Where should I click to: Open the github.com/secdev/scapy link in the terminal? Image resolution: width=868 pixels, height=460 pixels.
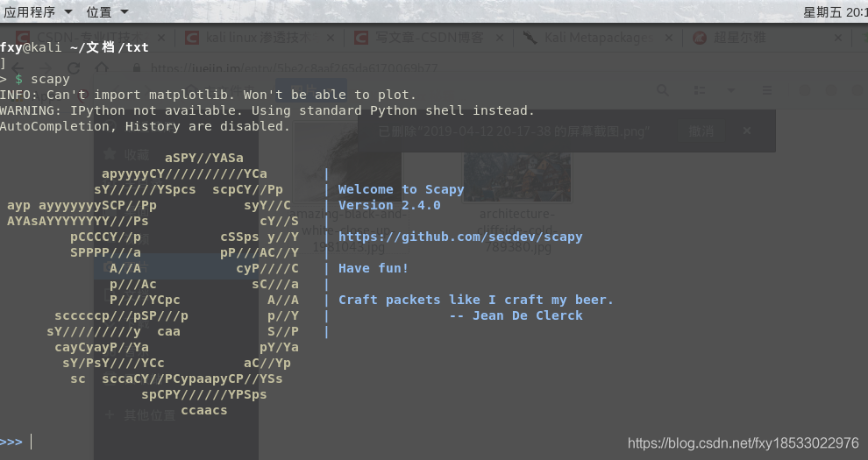(460, 237)
